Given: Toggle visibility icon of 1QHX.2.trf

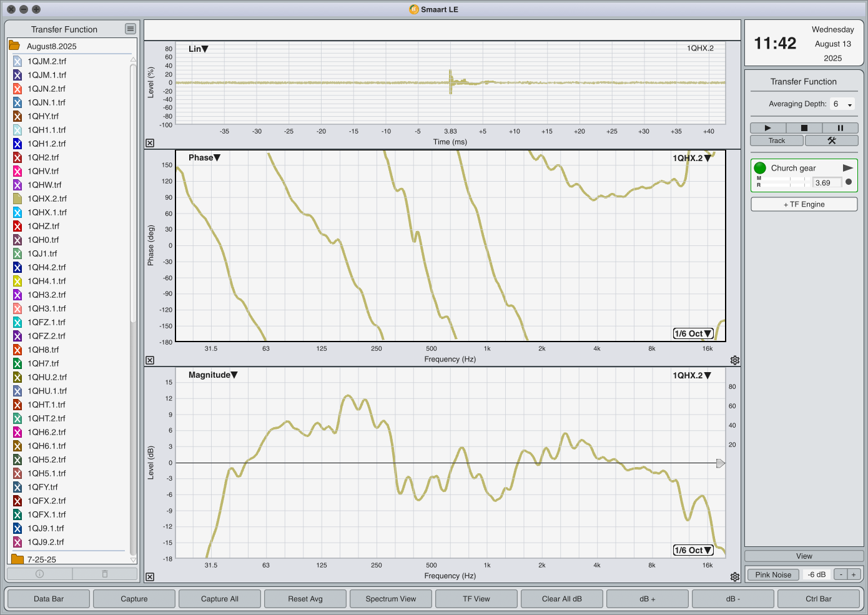Looking at the screenshot, I should coord(17,199).
